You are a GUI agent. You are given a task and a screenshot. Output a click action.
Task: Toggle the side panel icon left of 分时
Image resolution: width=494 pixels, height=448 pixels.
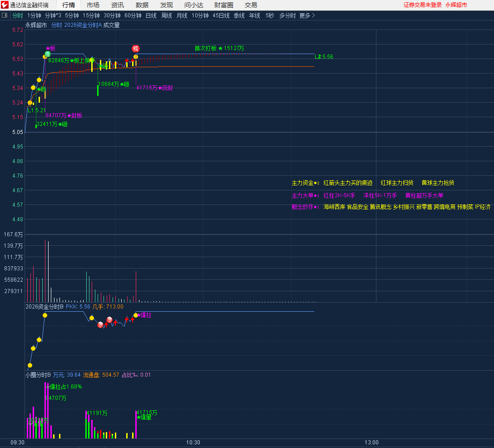click(x=5, y=15)
